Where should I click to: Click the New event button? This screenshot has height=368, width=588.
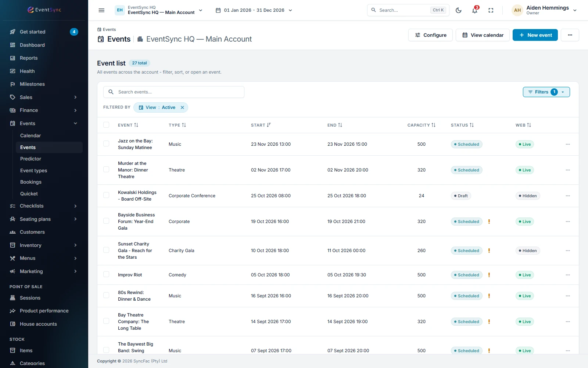click(535, 35)
